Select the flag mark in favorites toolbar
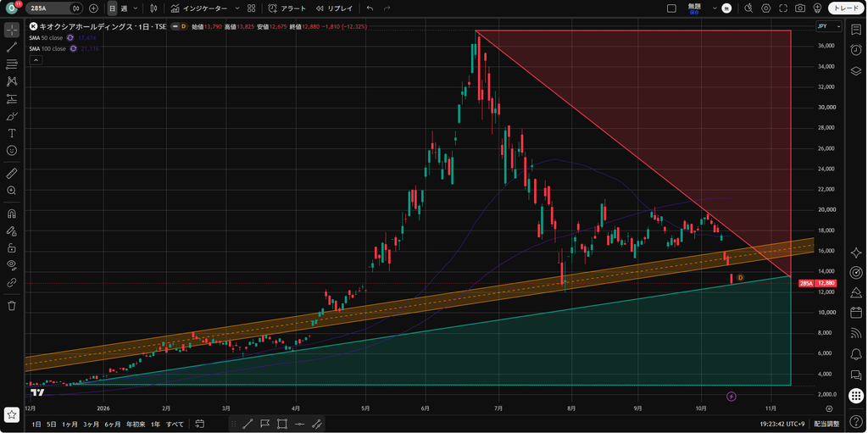Screen dimensions: 868x433 tap(264, 425)
